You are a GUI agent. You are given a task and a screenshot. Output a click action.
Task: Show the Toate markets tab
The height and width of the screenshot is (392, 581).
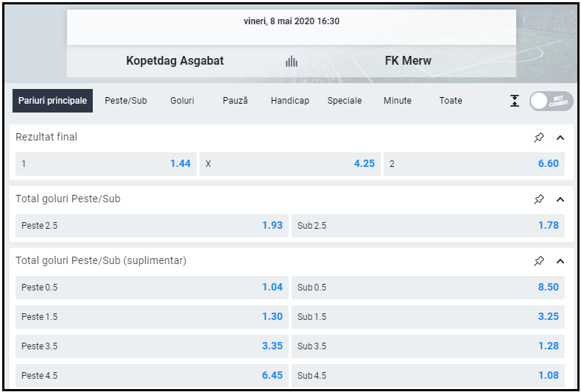coord(451,101)
